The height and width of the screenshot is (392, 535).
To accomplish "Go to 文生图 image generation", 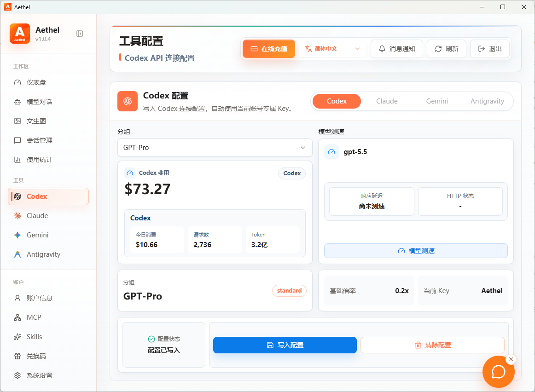I will tap(48, 121).
